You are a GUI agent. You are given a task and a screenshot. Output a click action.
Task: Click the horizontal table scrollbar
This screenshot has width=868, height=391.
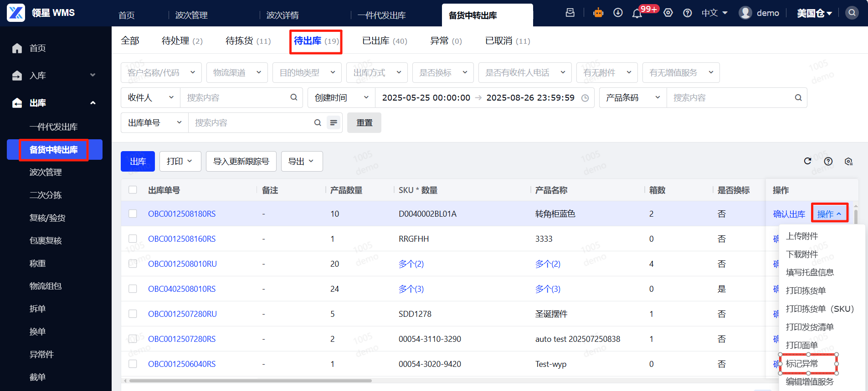coord(251,381)
